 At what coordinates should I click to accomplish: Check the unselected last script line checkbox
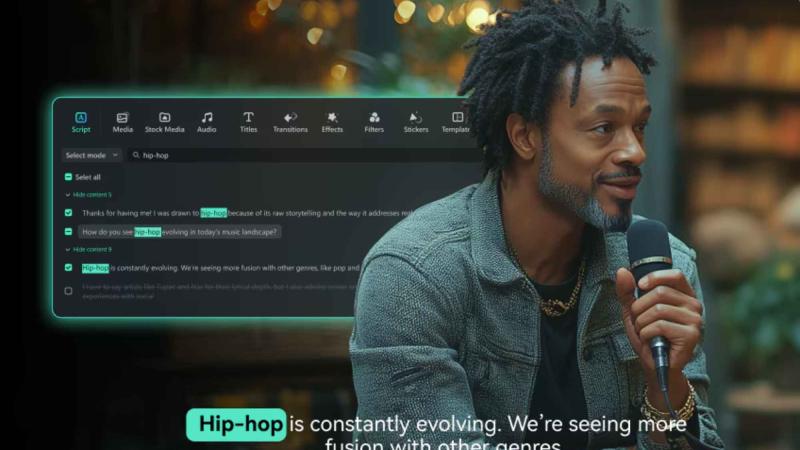point(68,291)
